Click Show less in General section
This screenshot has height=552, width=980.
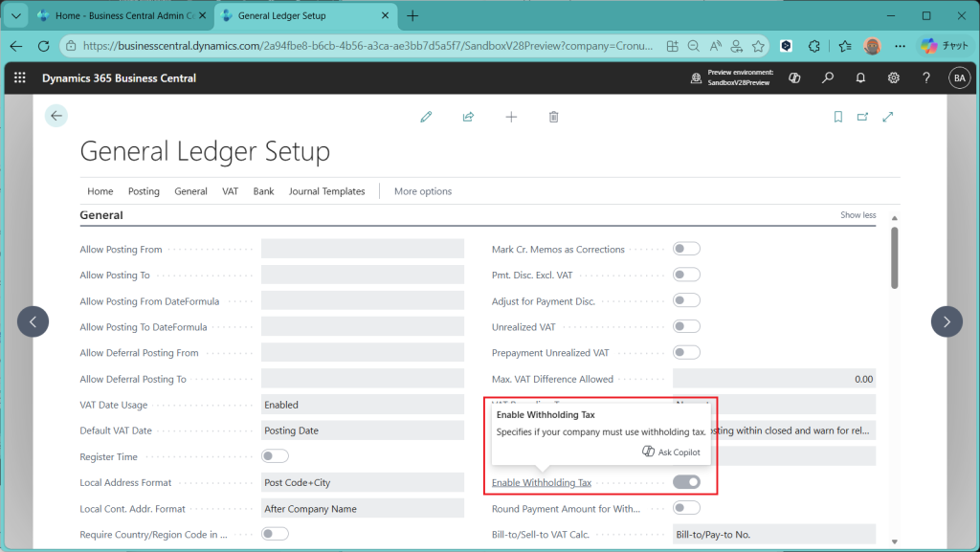(857, 215)
